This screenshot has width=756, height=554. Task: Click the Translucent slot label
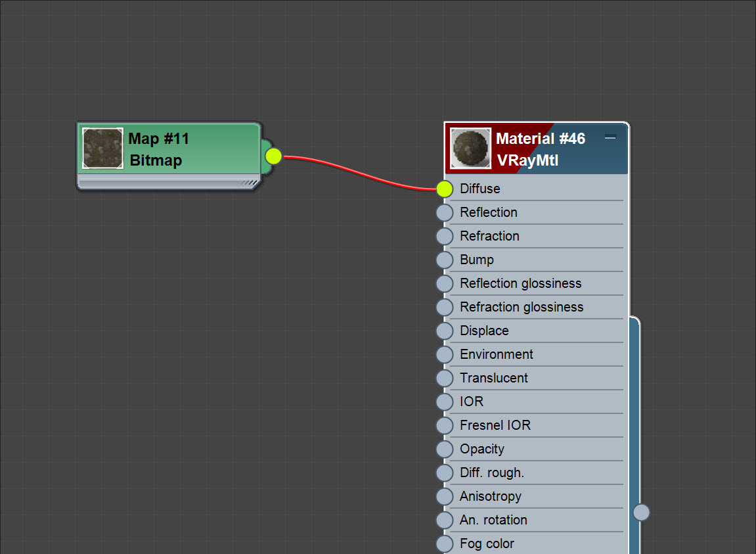coord(494,378)
